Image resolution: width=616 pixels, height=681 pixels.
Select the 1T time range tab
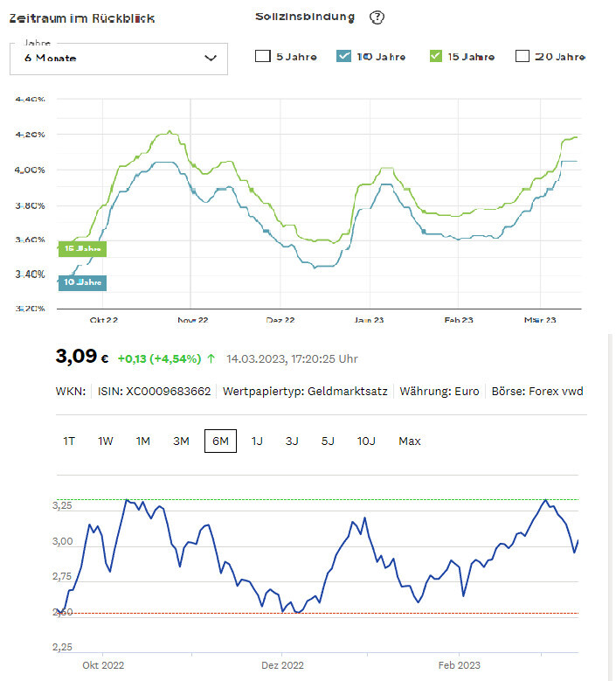click(x=69, y=441)
